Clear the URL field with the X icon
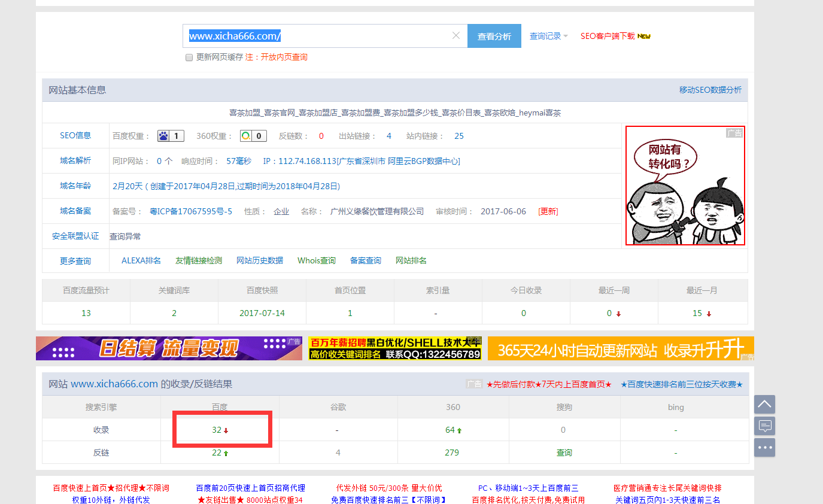 [456, 36]
